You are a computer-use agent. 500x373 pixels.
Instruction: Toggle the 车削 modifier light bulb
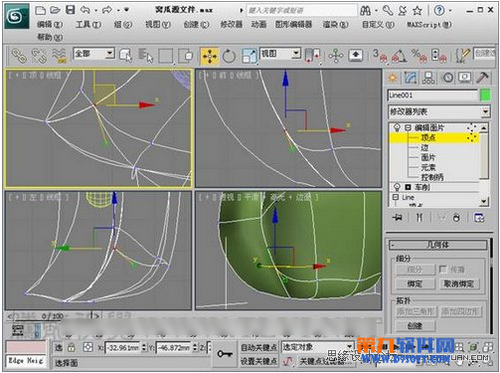point(397,187)
